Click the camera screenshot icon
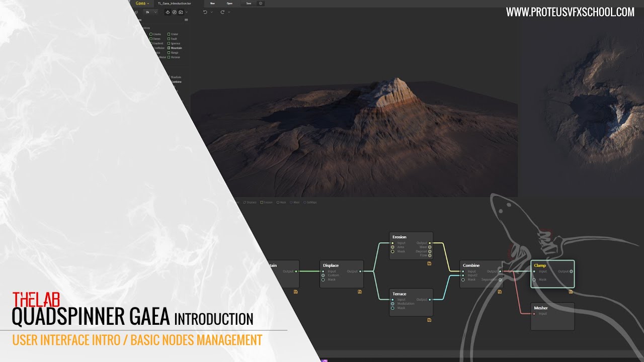 click(x=181, y=12)
